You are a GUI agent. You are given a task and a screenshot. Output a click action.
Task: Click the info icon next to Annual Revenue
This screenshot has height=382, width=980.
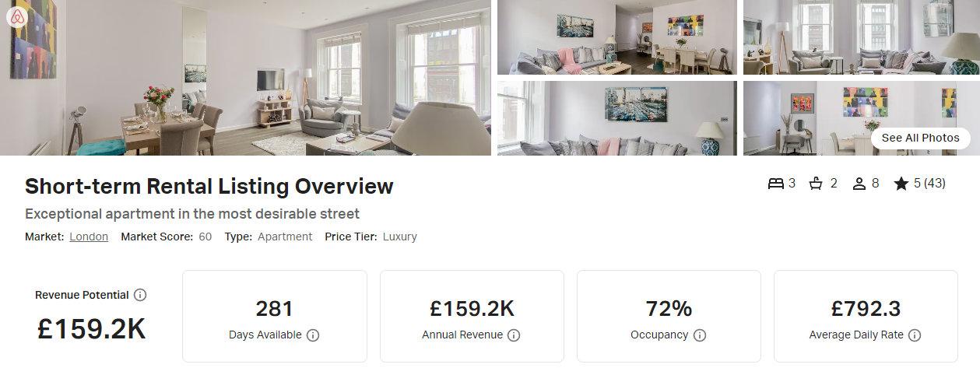tap(514, 335)
